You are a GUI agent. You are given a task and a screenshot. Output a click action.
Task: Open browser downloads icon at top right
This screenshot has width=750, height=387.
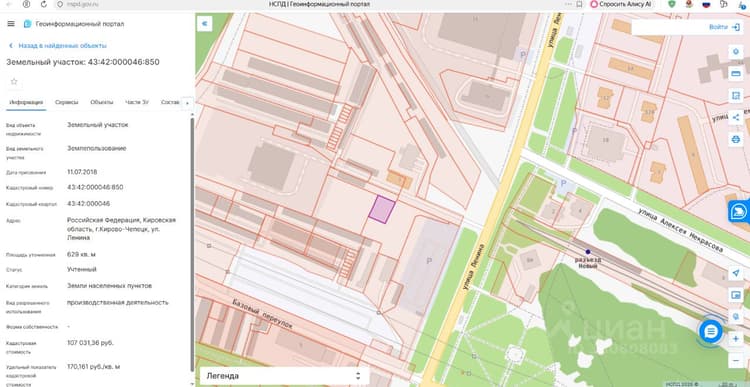coord(742,4)
